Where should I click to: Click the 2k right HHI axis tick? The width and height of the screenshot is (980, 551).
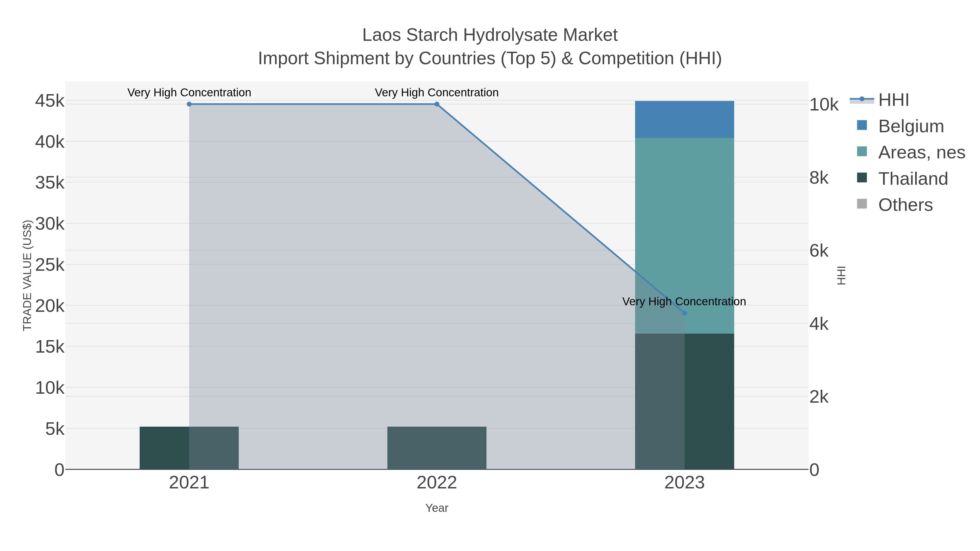[x=819, y=397]
